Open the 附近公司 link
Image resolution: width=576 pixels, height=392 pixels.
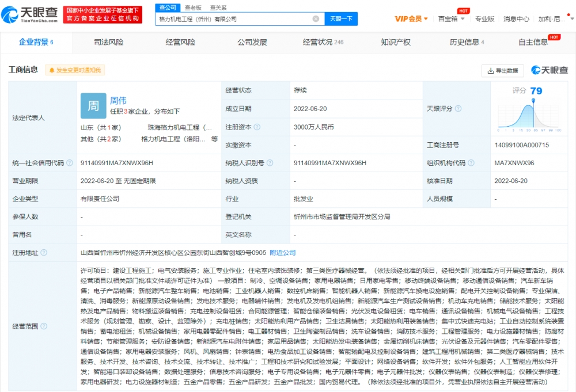point(283,253)
